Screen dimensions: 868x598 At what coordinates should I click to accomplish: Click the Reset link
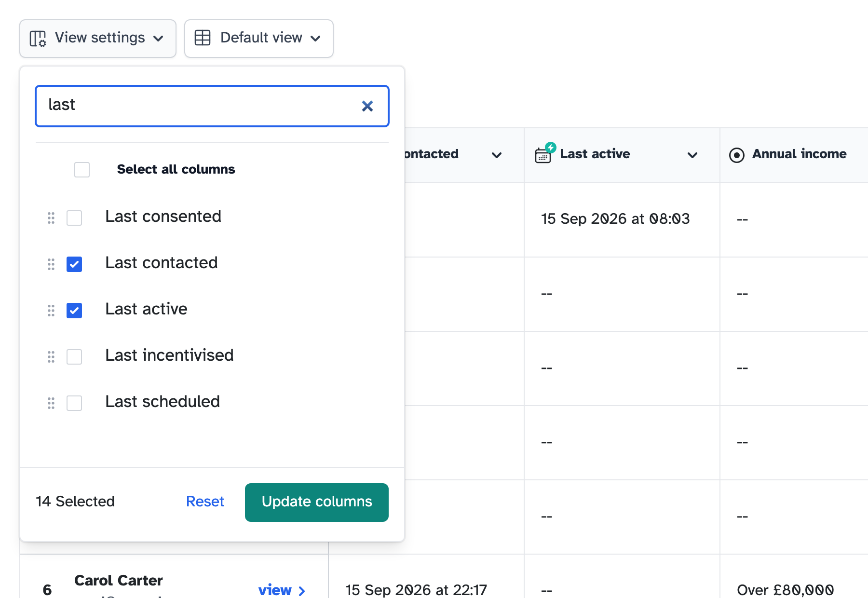click(205, 502)
